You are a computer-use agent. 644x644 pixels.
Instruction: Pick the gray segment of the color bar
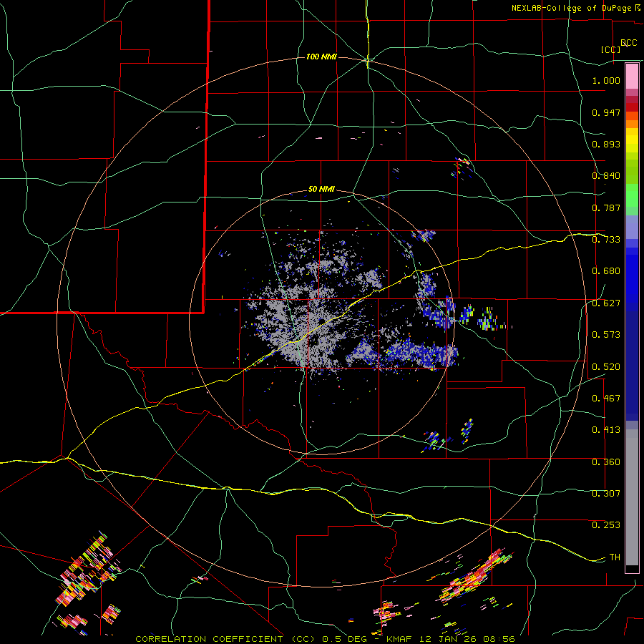click(632, 497)
